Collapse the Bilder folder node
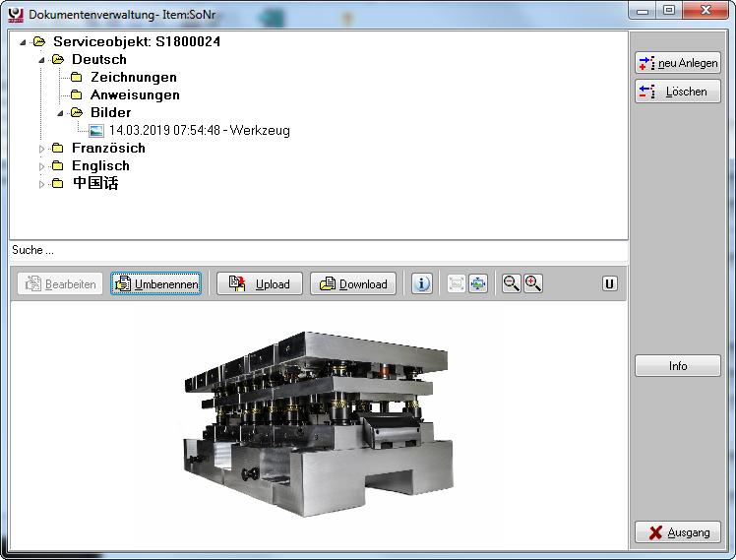This screenshot has height=560, width=736. (60, 113)
